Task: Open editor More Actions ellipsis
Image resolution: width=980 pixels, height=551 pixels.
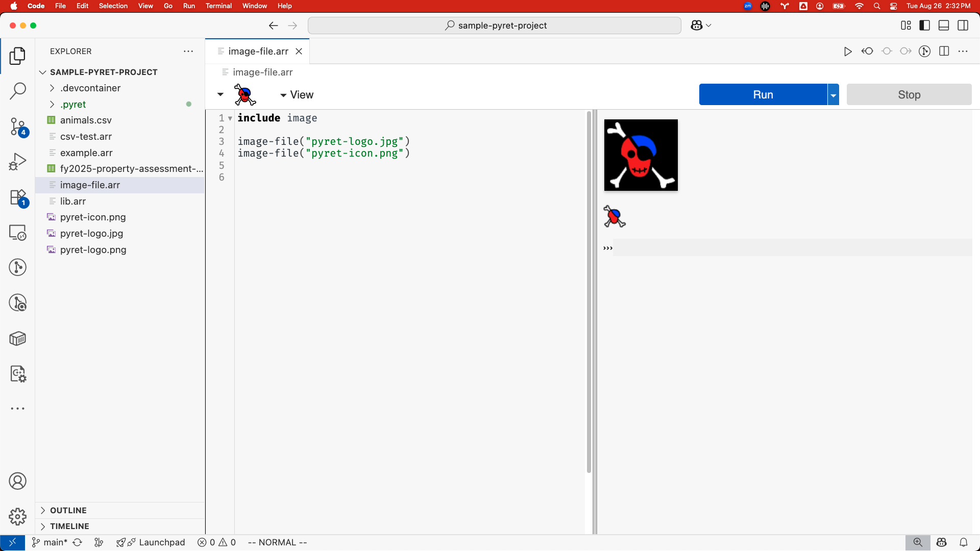Action: [x=963, y=51]
